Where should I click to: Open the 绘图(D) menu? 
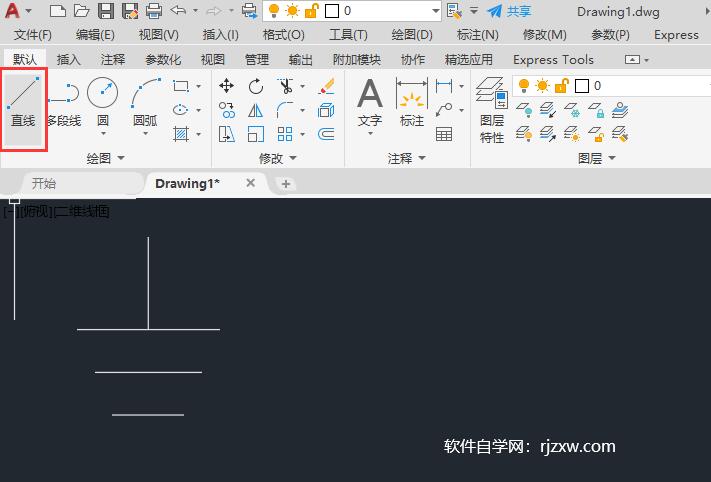412,35
